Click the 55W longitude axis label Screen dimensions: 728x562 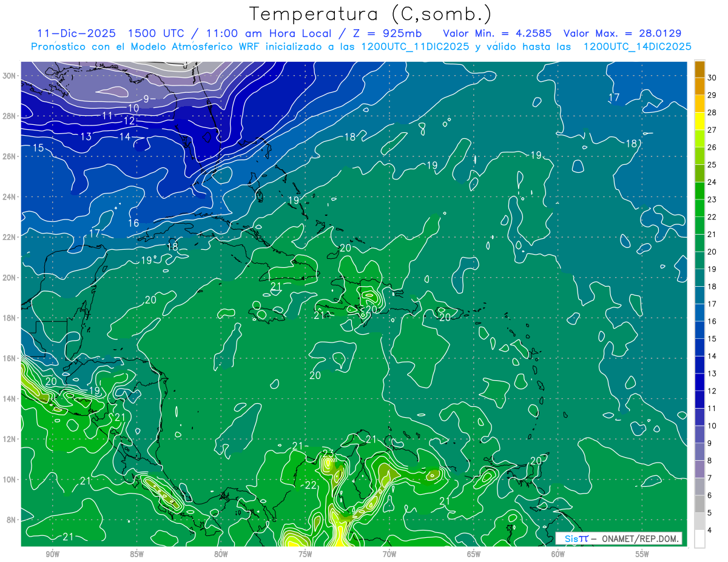pos(642,554)
